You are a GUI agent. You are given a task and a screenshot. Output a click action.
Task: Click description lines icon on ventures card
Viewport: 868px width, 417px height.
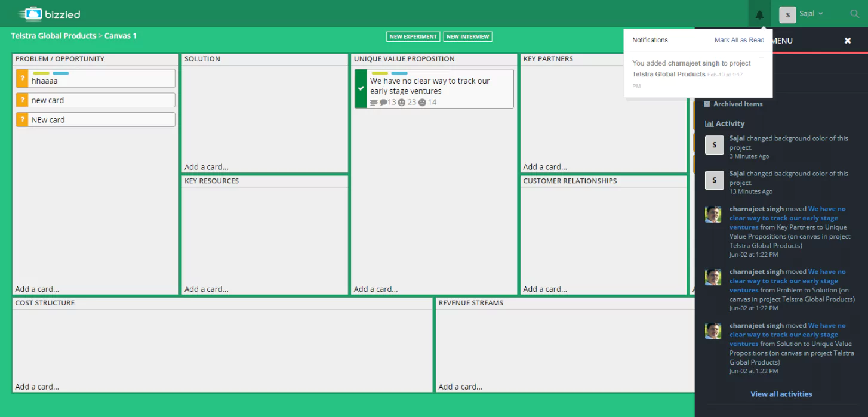pyautogui.click(x=374, y=103)
